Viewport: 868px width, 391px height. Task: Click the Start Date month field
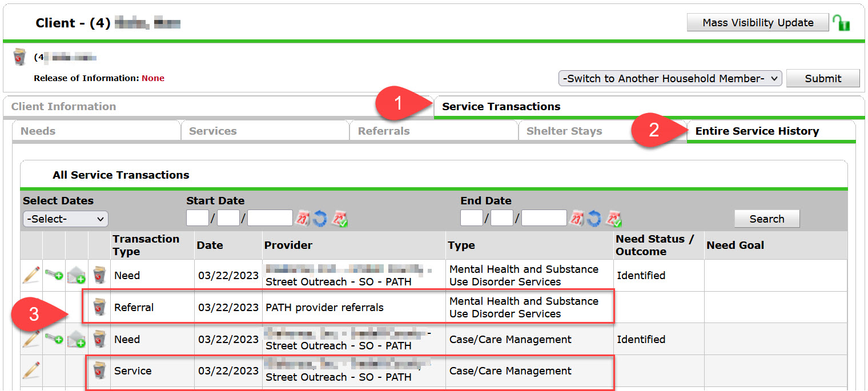[x=198, y=218]
